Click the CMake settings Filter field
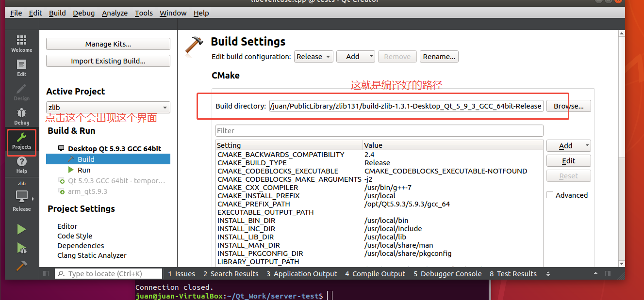Viewport: 644px width, 300px height. tap(379, 131)
